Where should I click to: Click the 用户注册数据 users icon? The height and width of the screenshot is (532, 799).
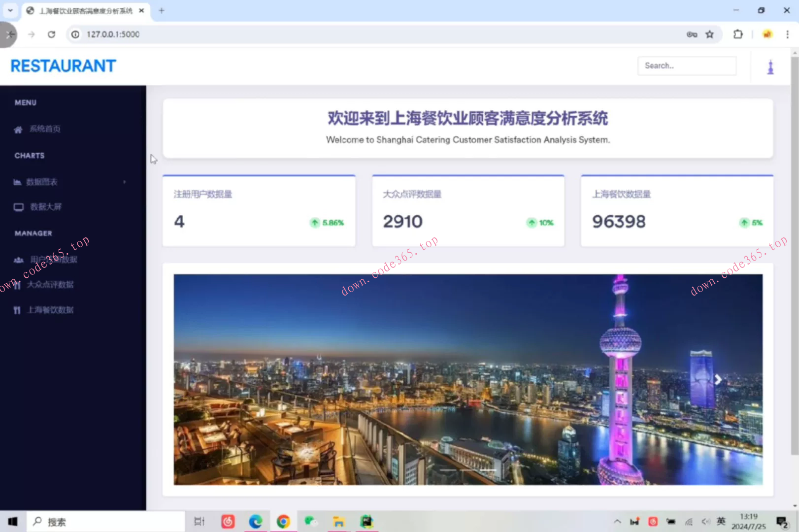[18, 260]
